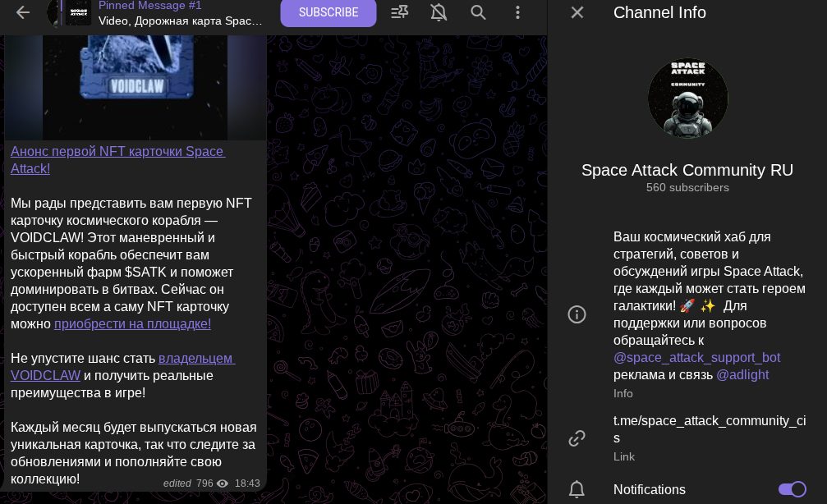Open the Space Attack channel avatar
827x504 pixels.
687,98
